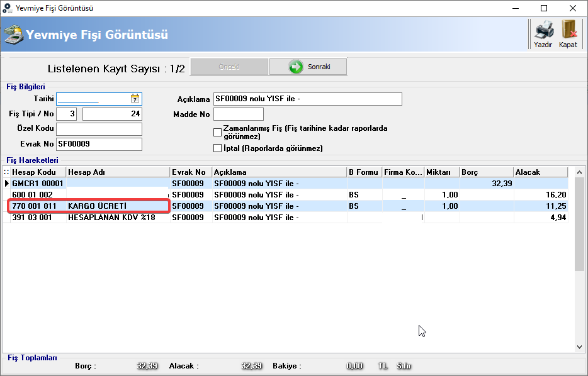Select the 600 01 002 account code
The image size is (588, 376).
click(x=33, y=195)
